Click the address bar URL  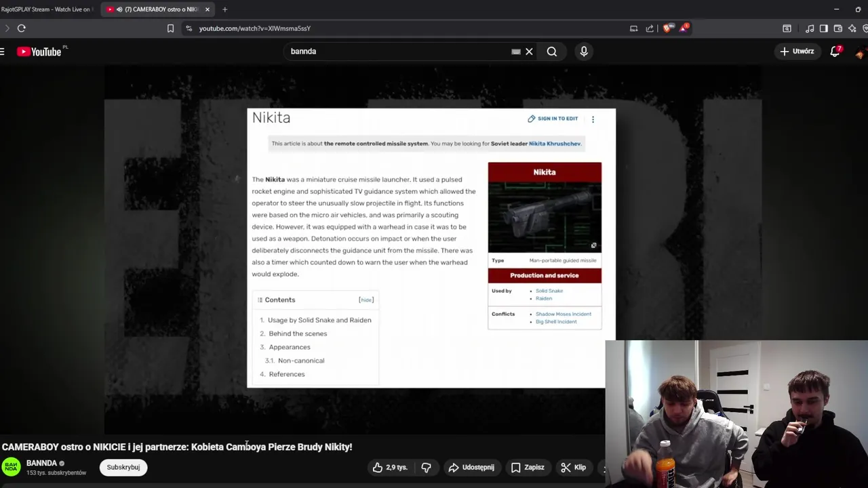[255, 28]
